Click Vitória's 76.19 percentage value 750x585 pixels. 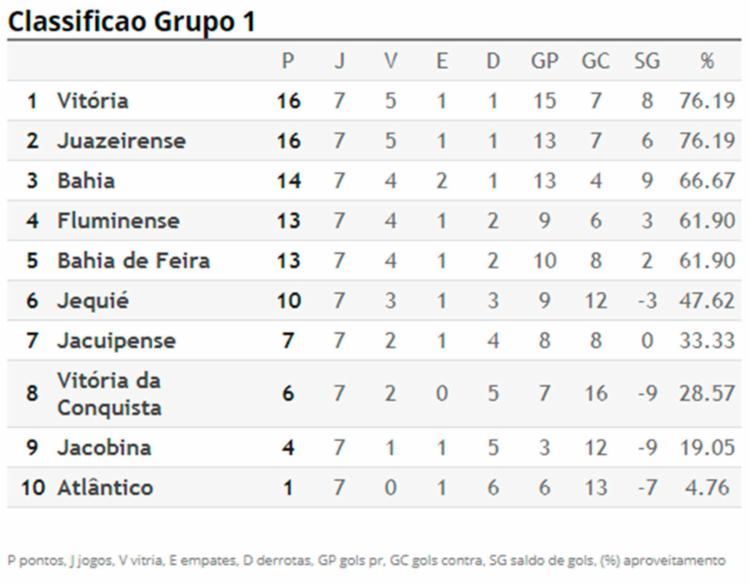point(707,101)
